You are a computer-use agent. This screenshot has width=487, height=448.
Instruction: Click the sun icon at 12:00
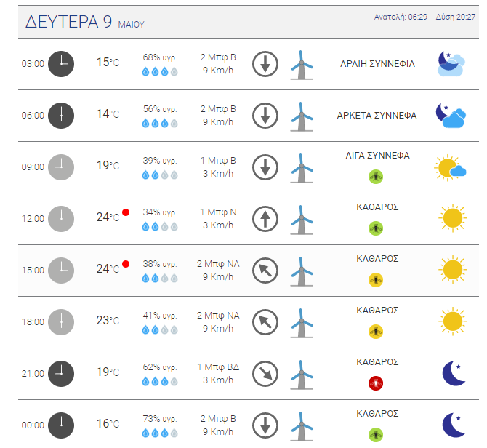(452, 218)
